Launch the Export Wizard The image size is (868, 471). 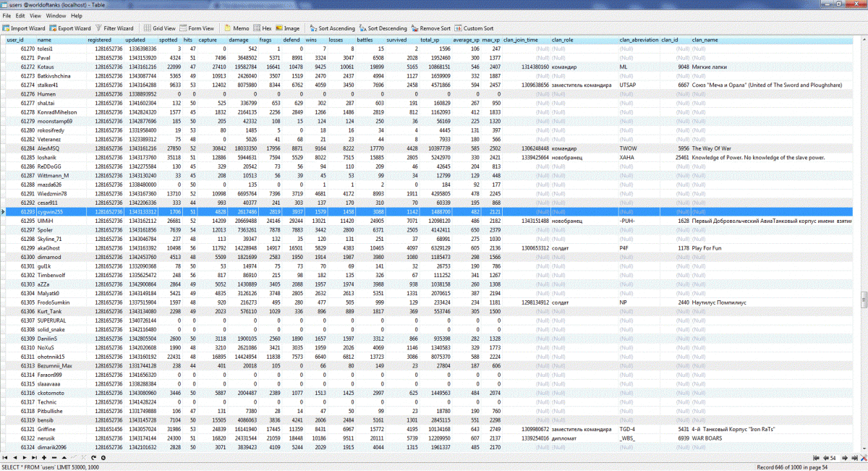click(x=71, y=28)
